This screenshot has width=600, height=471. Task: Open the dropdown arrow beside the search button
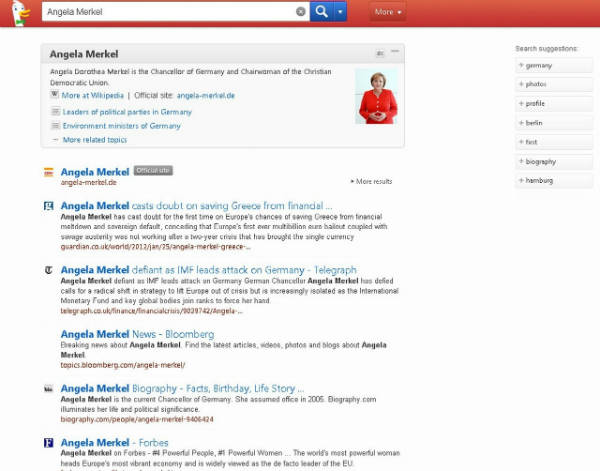tap(341, 12)
